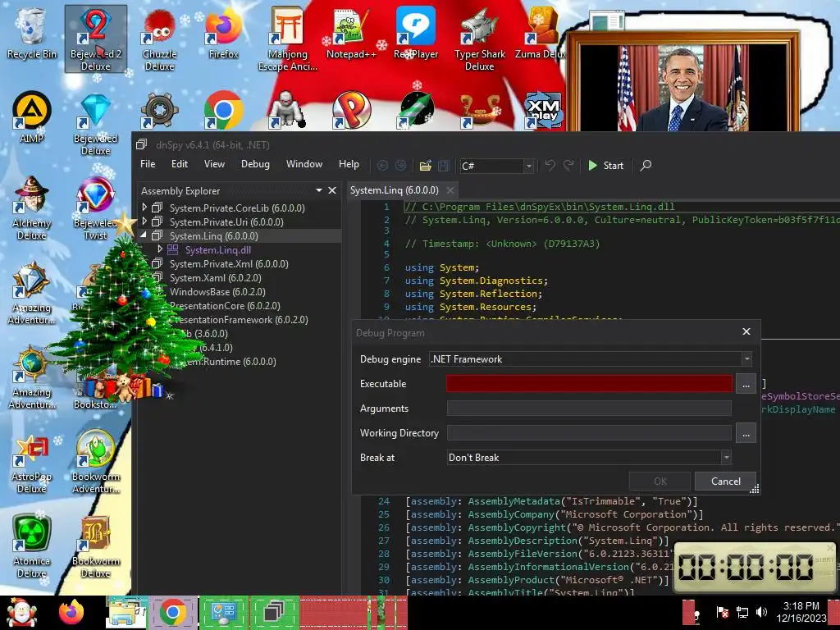Open the Recycle Bin desktop icon
Viewport: 840px width, 630px height.
(x=32, y=33)
